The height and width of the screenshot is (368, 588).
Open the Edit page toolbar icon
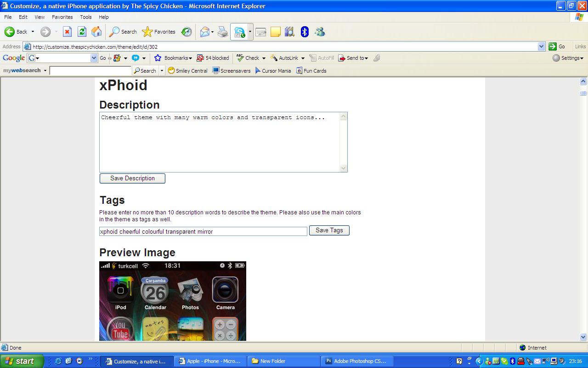pyautogui.click(x=261, y=32)
